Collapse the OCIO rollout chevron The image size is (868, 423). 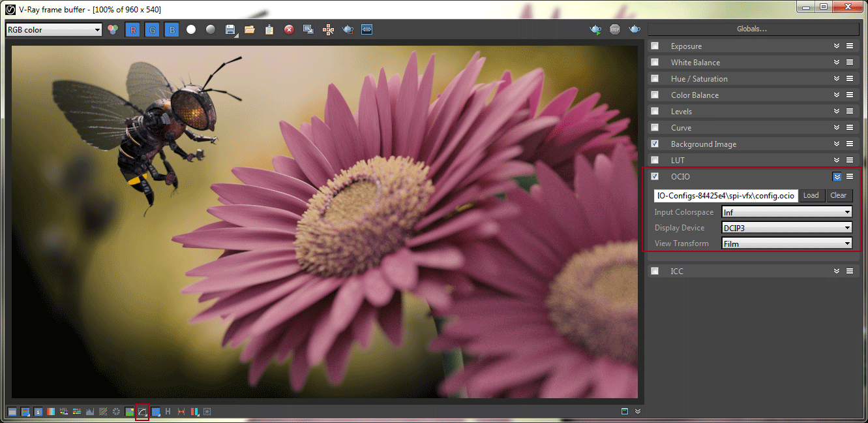coord(837,176)
